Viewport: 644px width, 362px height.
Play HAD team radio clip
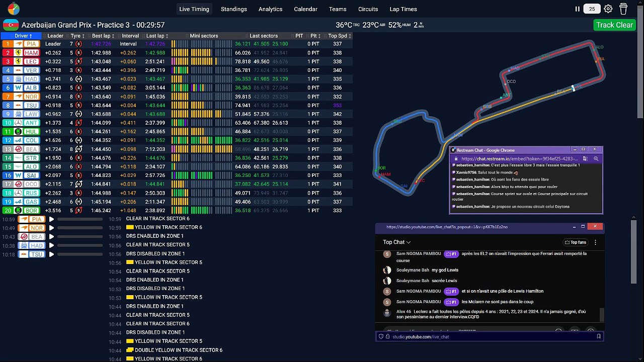point(51,245)
